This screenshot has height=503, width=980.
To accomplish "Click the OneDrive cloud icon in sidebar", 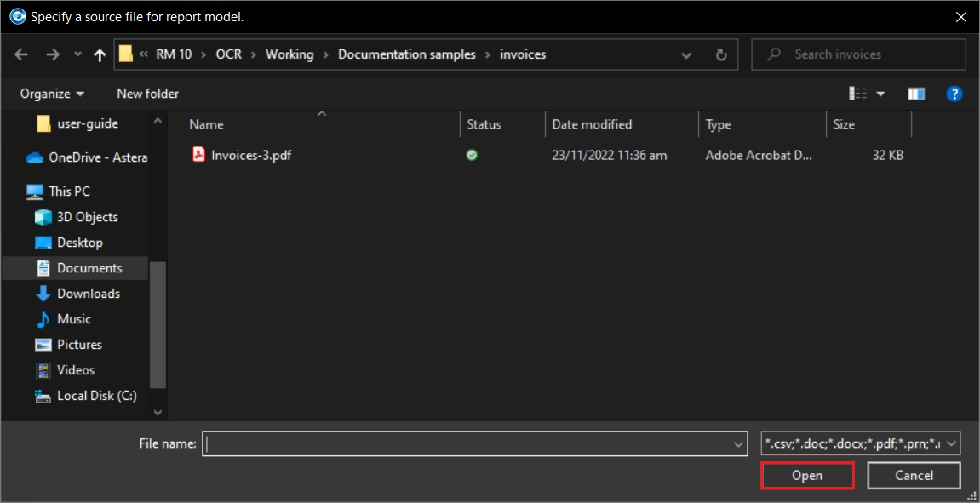I will (34, 157).
